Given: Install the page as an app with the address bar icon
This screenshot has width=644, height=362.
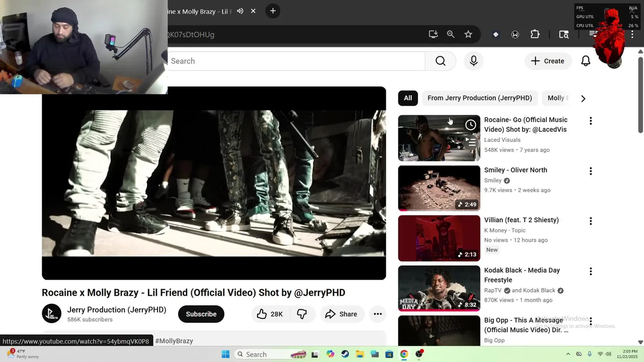Looking at the screenshot, I should (x=433, y=34).
